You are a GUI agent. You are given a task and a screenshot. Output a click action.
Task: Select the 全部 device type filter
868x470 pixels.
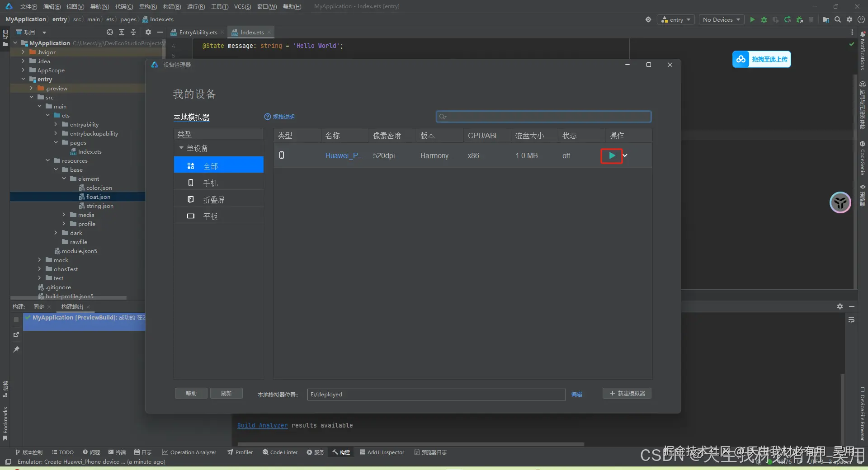coord(219,166)
